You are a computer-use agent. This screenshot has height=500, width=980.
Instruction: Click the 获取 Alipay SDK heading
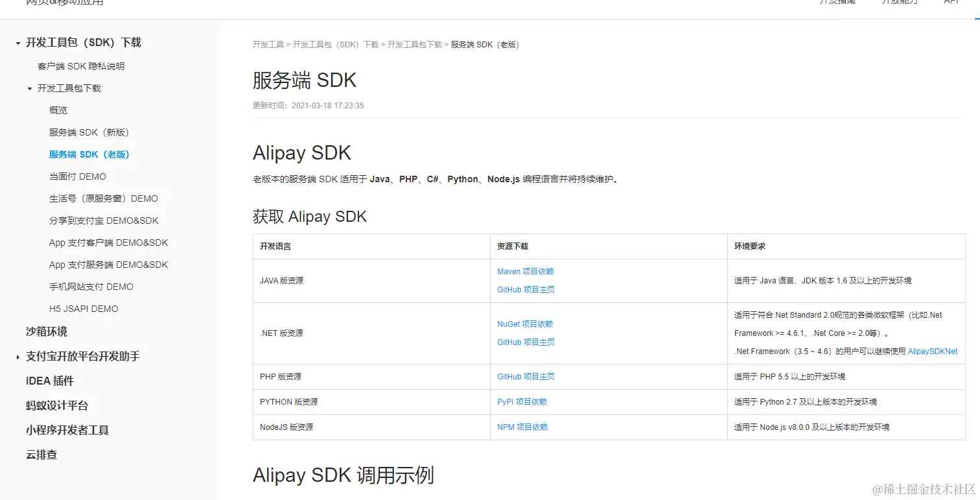click(310, 217)
